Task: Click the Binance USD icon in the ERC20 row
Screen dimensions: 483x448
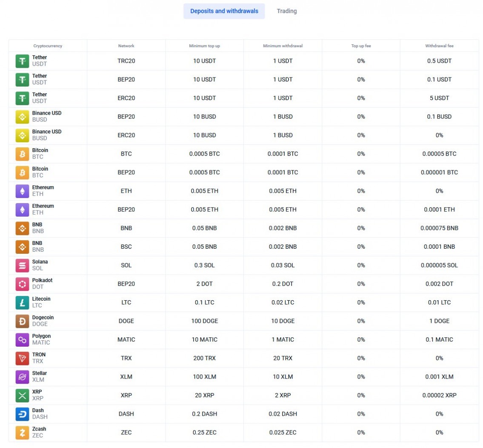Action: click(22, 135)
